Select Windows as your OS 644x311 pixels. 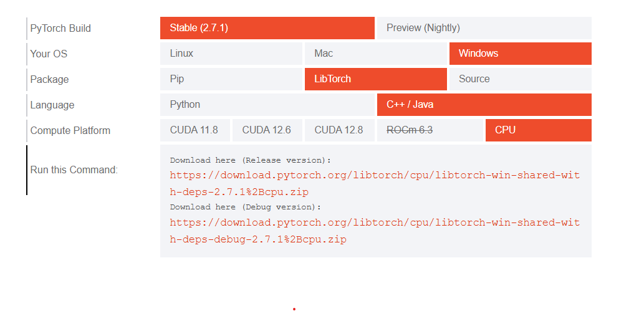tap(521, 54)
